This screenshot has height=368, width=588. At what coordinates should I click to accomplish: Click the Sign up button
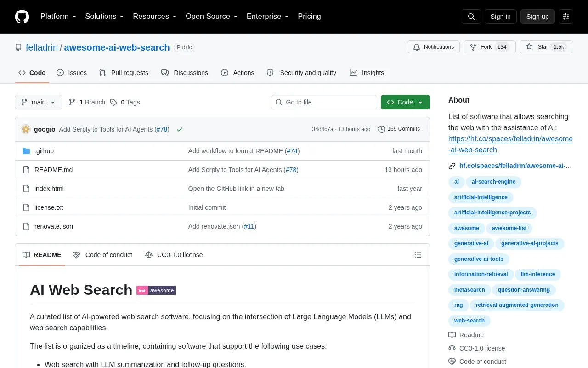537,17
